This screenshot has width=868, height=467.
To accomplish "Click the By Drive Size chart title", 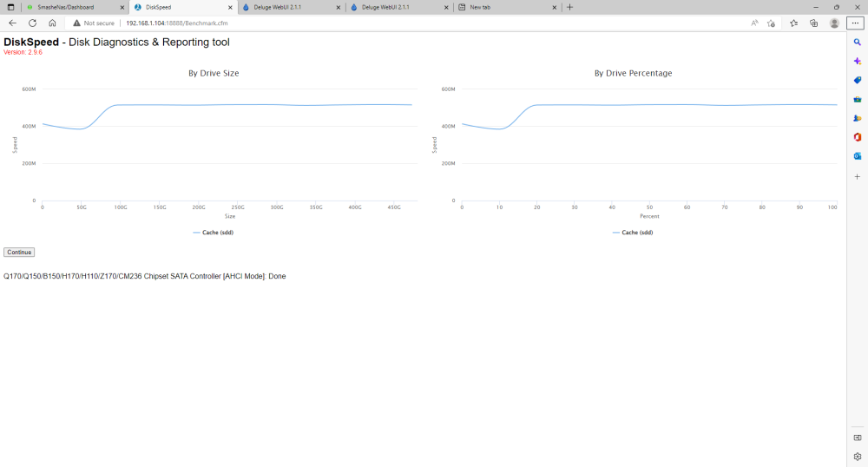I will [214, 73].
